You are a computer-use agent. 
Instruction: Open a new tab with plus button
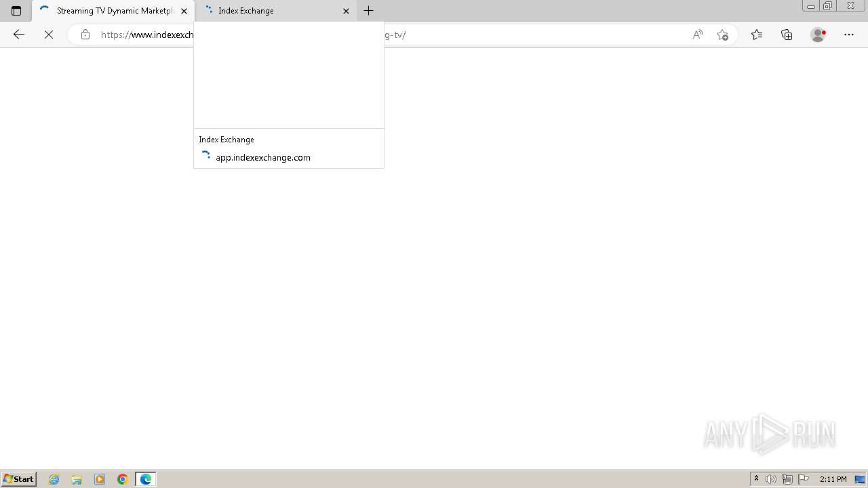click(368, 11)
